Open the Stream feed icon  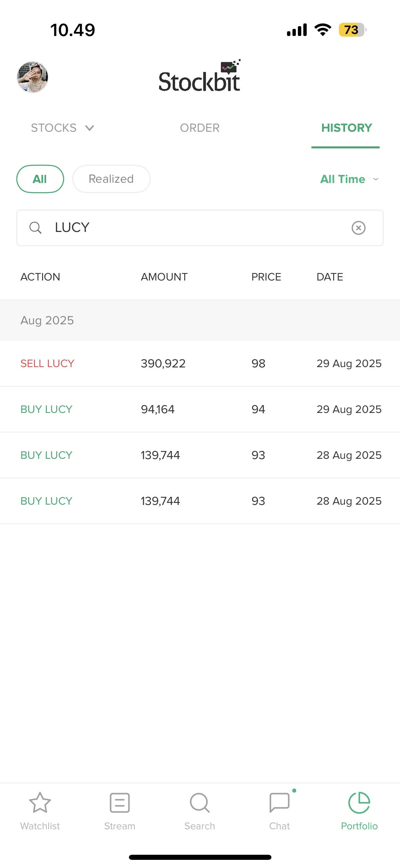pos(120,803)
